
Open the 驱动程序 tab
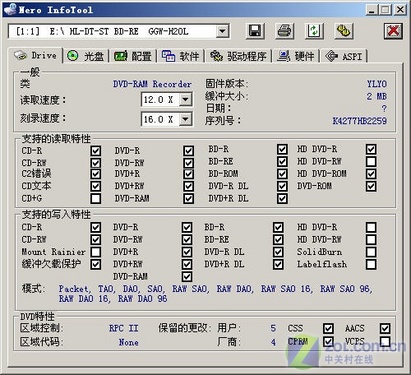[x=238, y=56]
